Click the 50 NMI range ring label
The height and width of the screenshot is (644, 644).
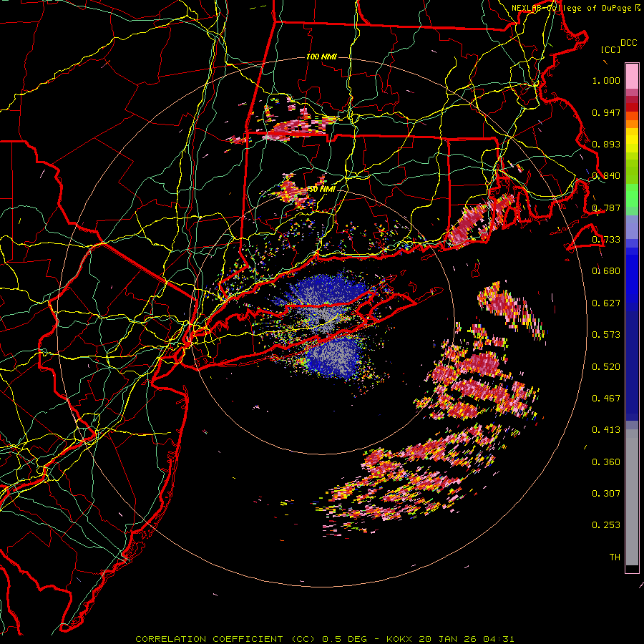321,190
